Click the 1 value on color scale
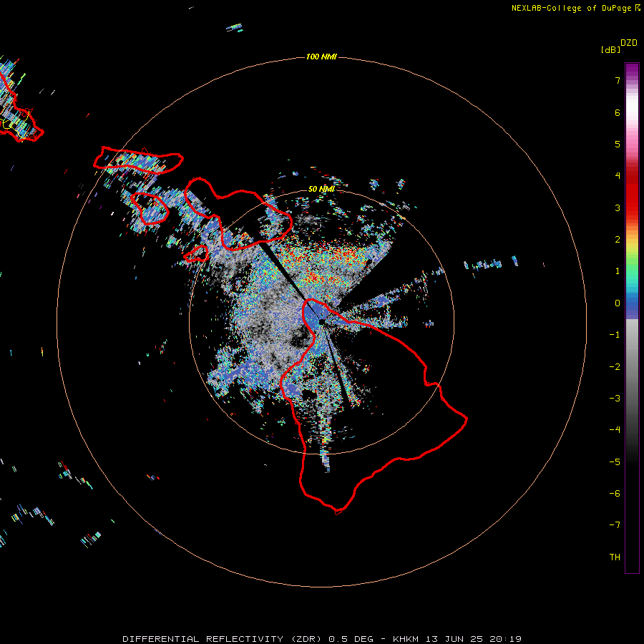This screenshot has height=644, width=644. tap(618, 271)
